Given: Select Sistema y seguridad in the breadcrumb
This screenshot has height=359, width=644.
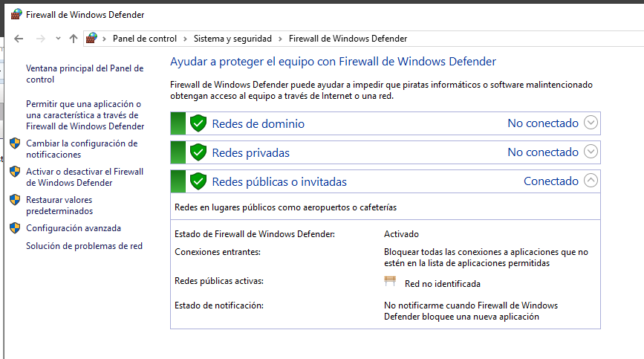Looking at the screenshot, I should [232, 39].
